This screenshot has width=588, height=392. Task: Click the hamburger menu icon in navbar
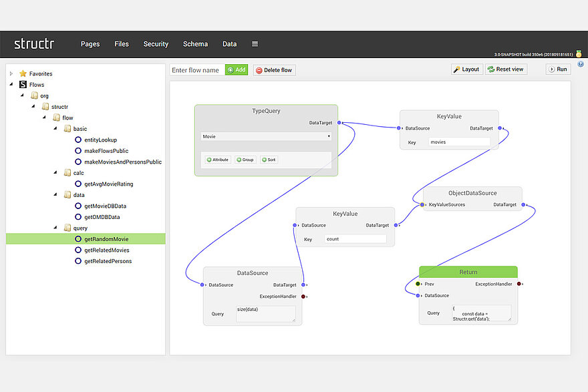[x=255, y=44]
